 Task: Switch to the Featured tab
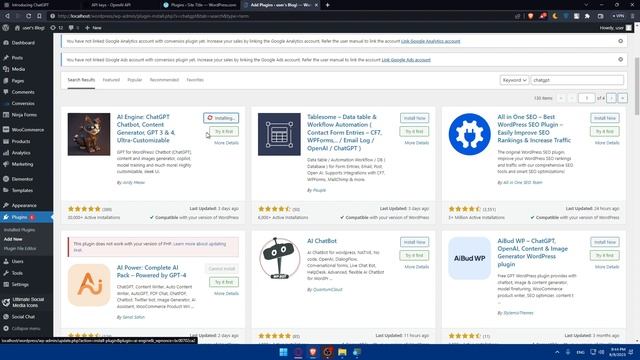(111, 80)
